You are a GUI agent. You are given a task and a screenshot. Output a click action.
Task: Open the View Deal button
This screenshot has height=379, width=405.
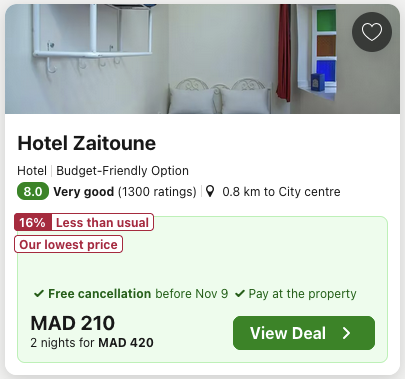pos(304,333)
